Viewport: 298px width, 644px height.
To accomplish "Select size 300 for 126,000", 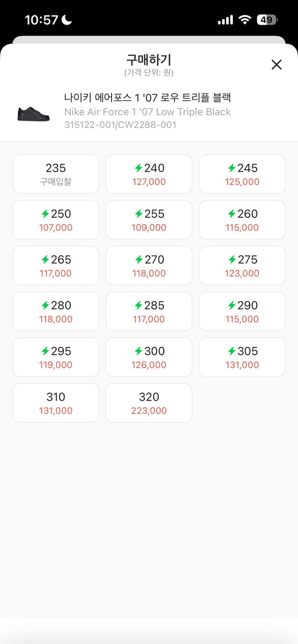I will (x=149, y=357).
